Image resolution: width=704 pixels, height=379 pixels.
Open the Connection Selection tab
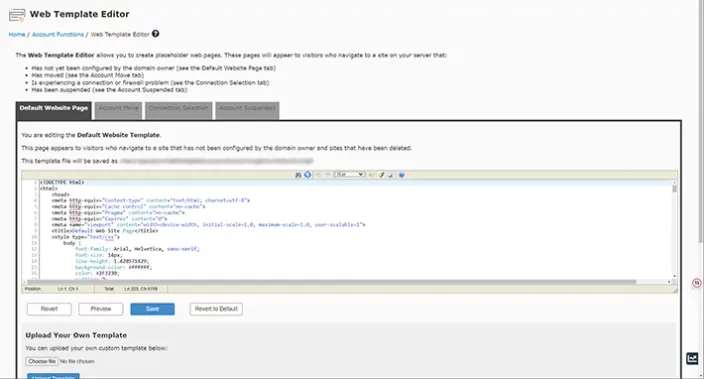tap(179, 110)
